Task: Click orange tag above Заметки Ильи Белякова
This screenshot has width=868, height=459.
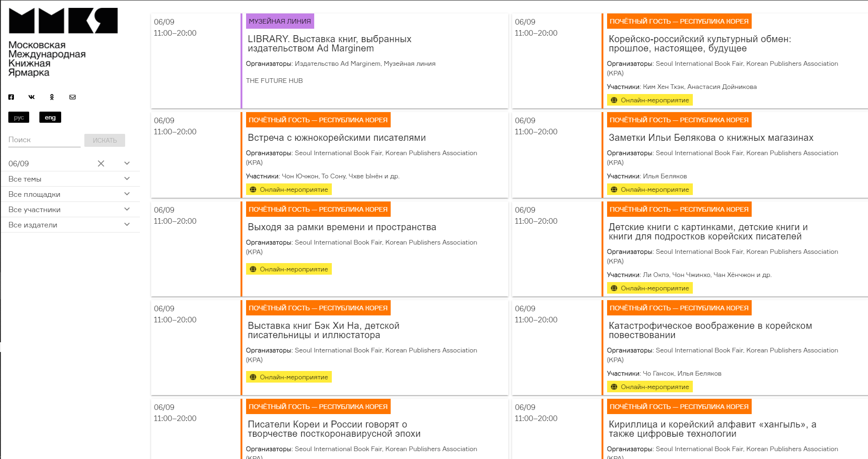Action: 679,120
